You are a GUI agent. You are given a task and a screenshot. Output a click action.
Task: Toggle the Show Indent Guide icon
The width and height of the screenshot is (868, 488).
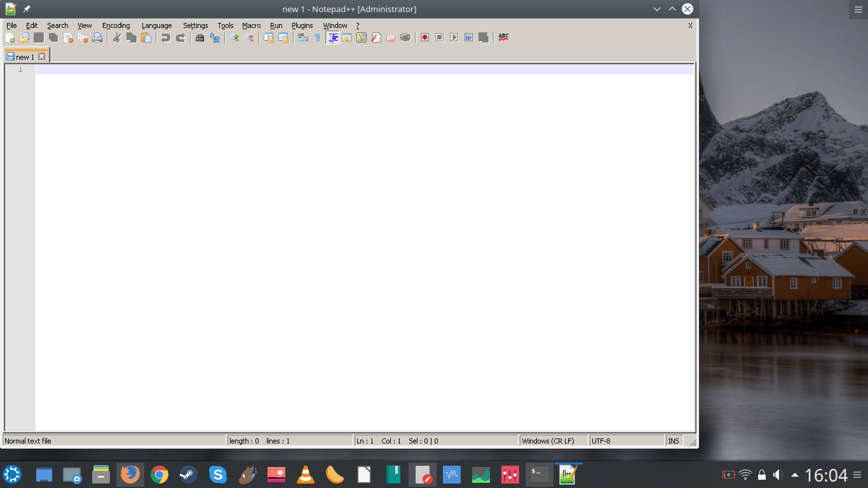[x=332, y=37]
